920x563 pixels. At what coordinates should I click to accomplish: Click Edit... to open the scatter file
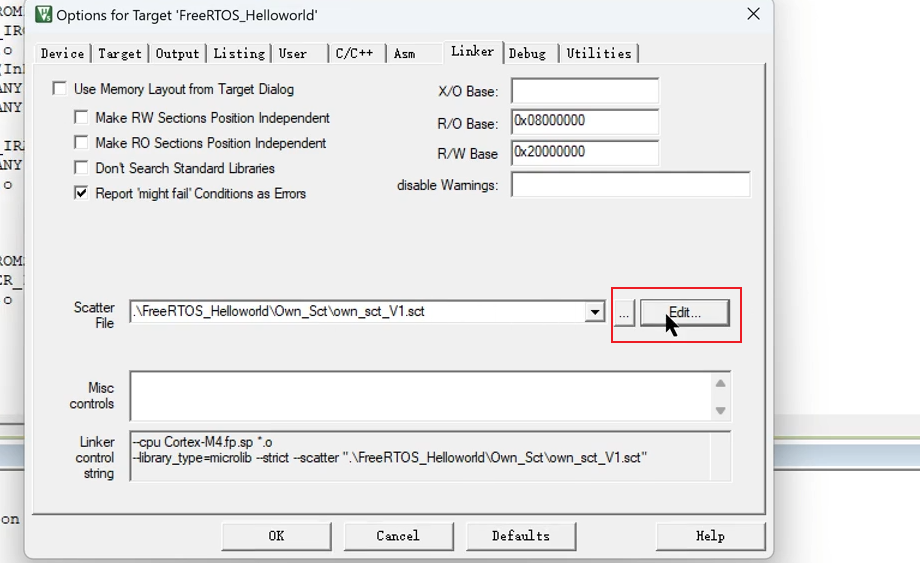pyautogui.click(x=685, y=313)
